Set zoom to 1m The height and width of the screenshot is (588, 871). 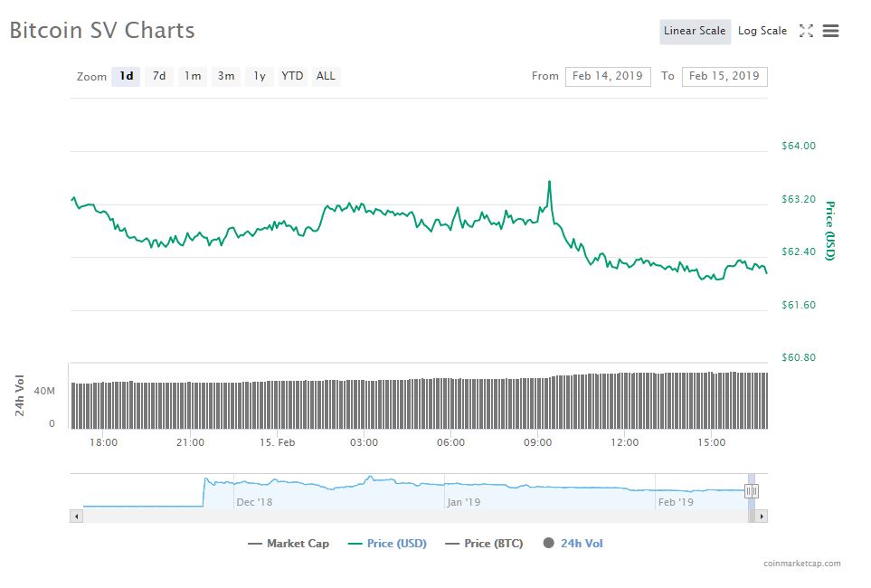tap(193, 76)
